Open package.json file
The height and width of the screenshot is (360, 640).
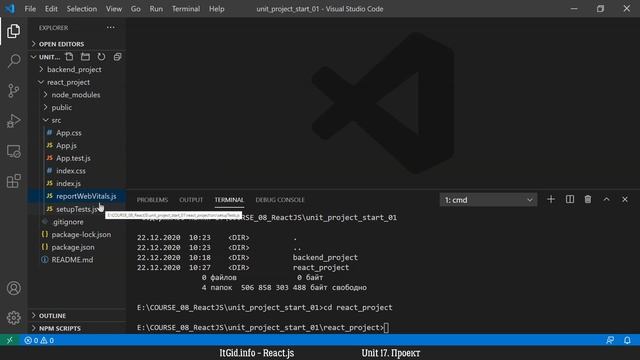point(77,247)
